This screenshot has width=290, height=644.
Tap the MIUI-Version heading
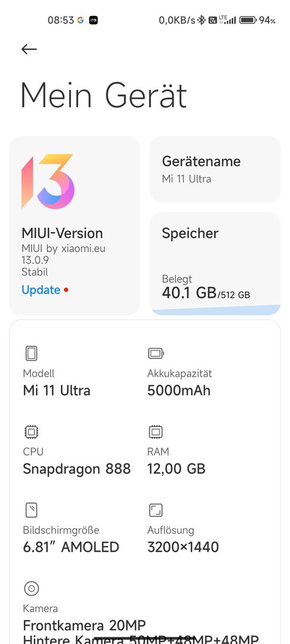(62, 233)
